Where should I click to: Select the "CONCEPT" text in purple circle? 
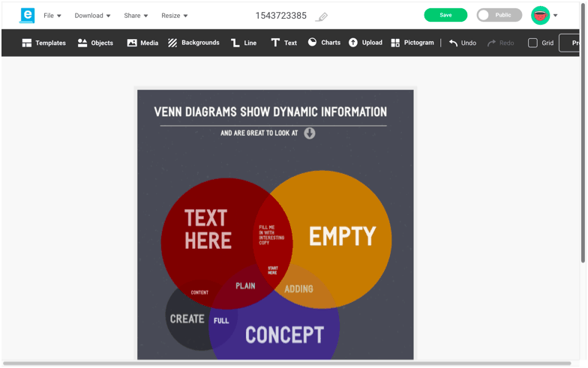tap(285, 335)
